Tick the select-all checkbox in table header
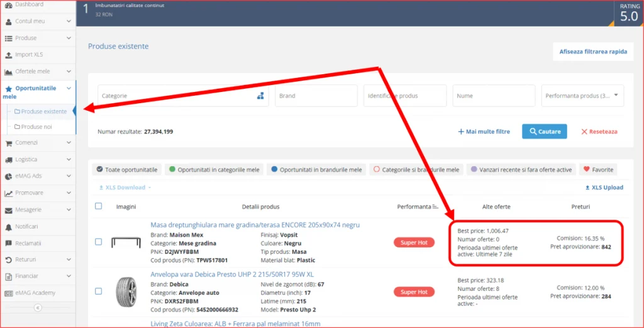The image size is (644, 328). pyautogui.click(x=98, y=206)
